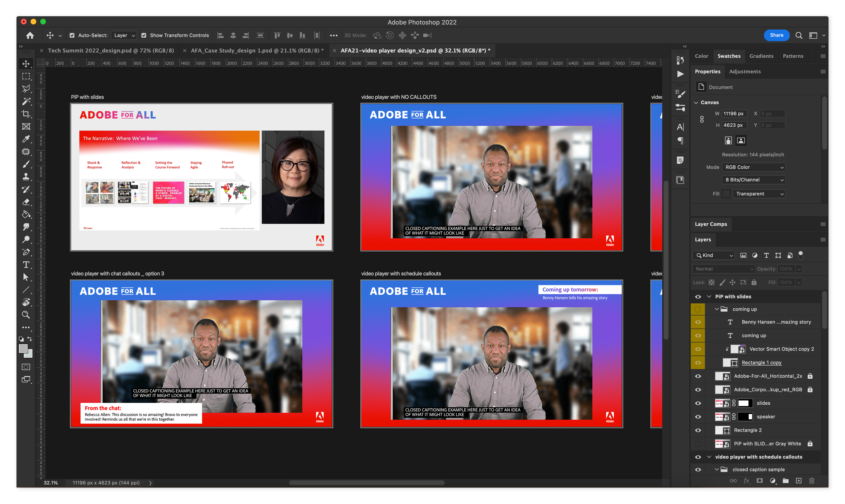Select the Frame tool
The height and width of the screenshot is (504, 845).
26,126
